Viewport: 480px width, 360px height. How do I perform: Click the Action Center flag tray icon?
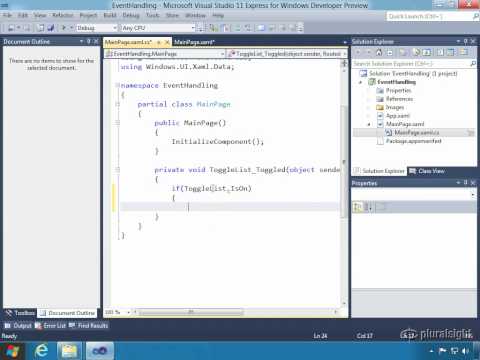[443, 351]
